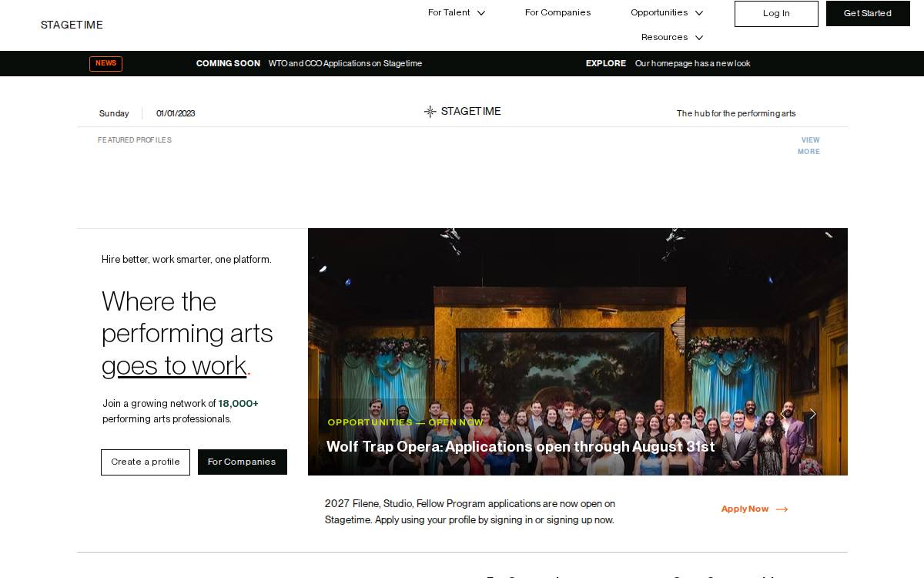Click the date 01/01/2023
This screenshot has width=924, height=578.
176,113
